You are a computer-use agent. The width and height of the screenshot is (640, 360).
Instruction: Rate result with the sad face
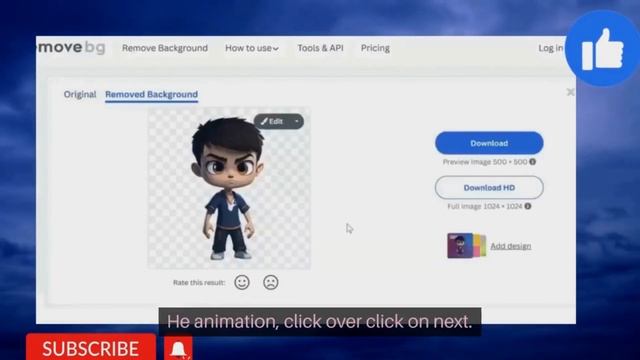(271, 282)
